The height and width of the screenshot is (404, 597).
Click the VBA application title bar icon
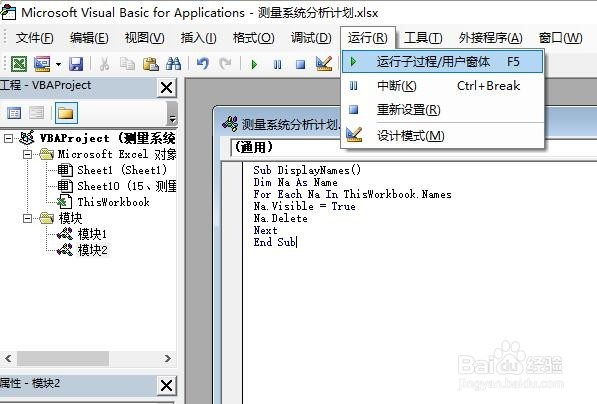click(8, 12)
